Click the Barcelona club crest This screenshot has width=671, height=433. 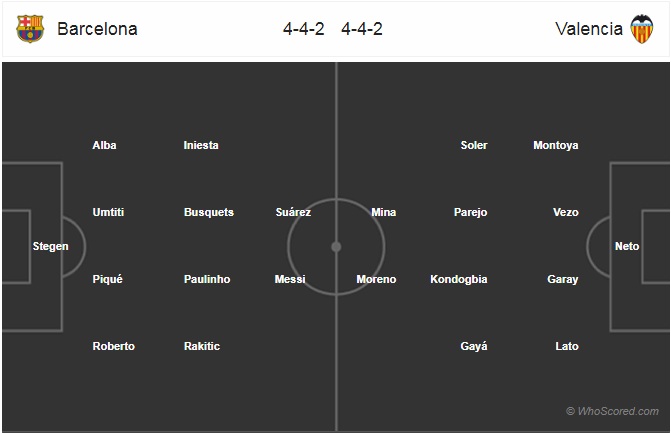[x=30, y=29]
